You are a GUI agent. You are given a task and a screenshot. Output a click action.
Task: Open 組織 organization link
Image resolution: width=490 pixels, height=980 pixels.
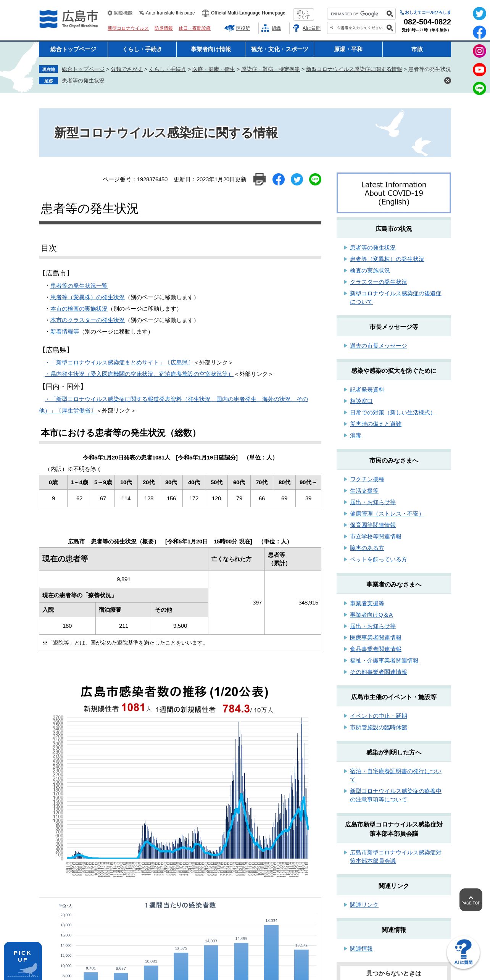coord(271,28)
